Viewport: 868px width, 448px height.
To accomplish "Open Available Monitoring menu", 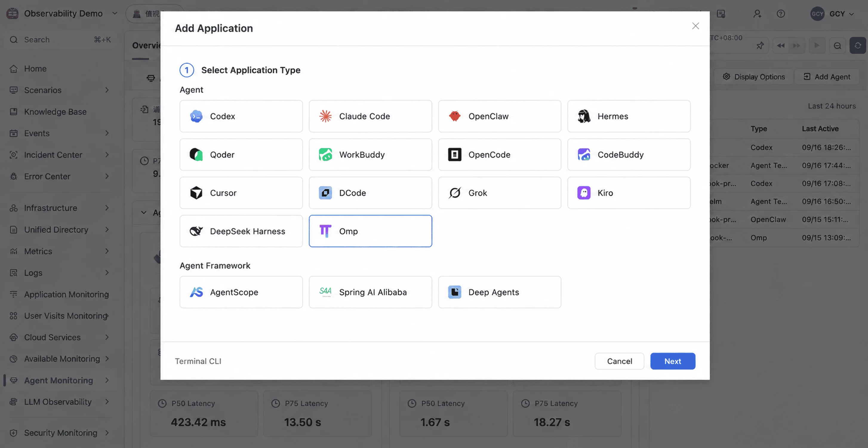I will pyautogui.click(x=60, y=359).
